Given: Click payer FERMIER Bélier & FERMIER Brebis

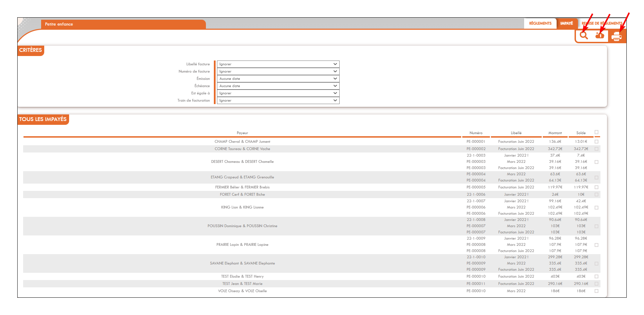Looking at the screenshot, I should tap(242, 187).
